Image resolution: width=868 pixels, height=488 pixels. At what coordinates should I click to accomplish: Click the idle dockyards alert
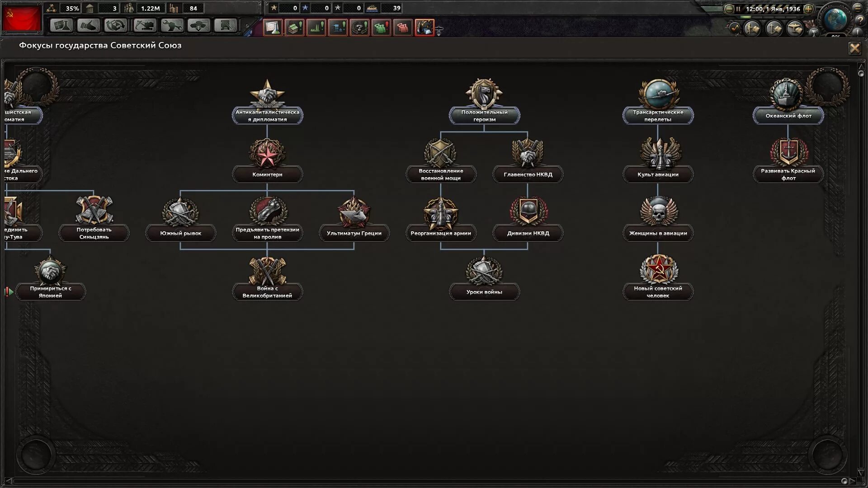coord(338,28)
